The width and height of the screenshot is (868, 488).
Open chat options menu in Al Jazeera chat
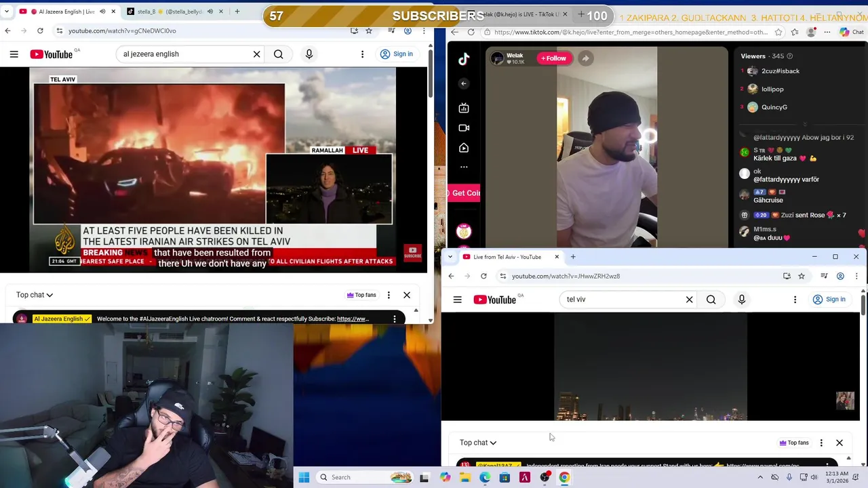coord(389,295)
